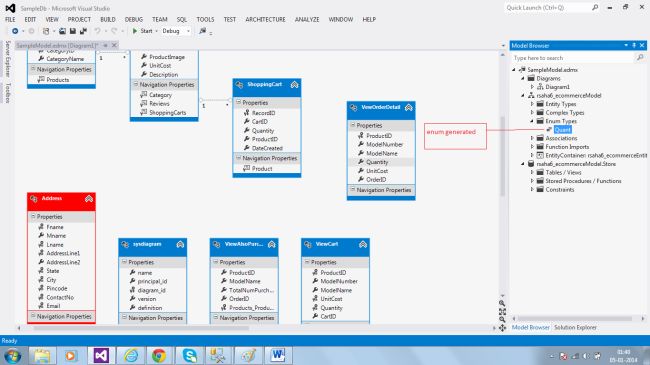Select Tables / Views tree item
The height and width of the screenshot is (365, 650).
point(563,173)
